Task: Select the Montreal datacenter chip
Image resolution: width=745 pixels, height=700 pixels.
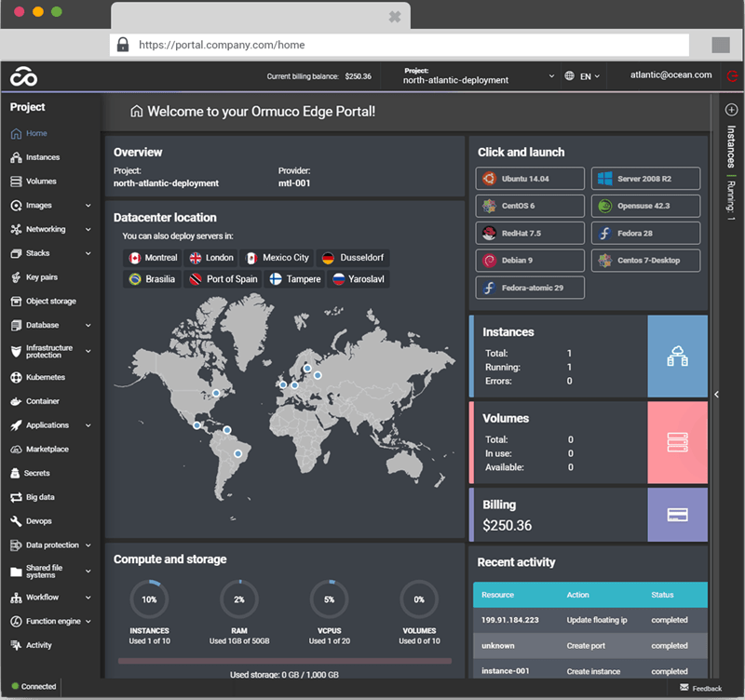Action: [153, 258]
